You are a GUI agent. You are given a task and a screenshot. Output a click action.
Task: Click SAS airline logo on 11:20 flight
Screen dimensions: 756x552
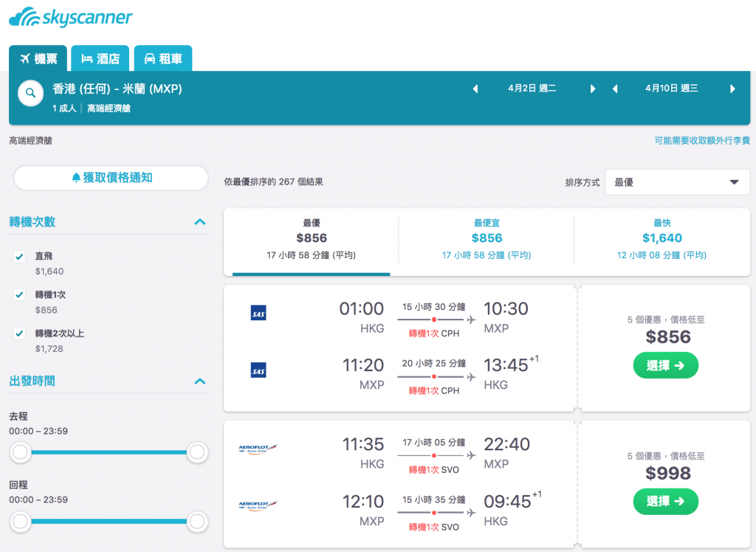point(258,370)
